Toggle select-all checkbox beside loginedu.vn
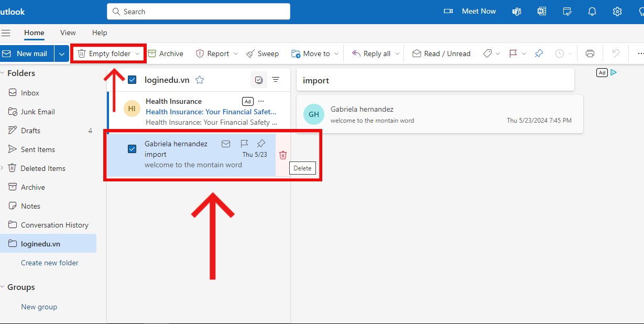The width and height of the screenshot is (644, 324). [x=132, y=80]
